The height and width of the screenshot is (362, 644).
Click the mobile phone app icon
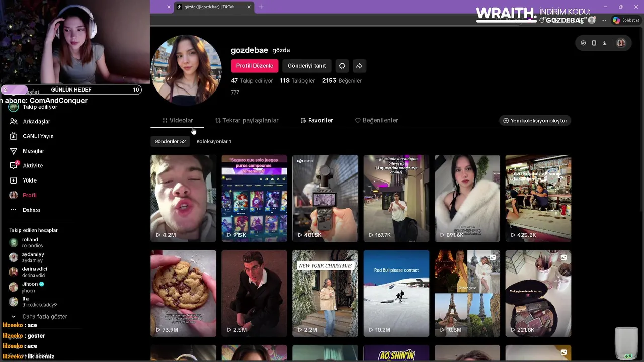coord(594,43)
